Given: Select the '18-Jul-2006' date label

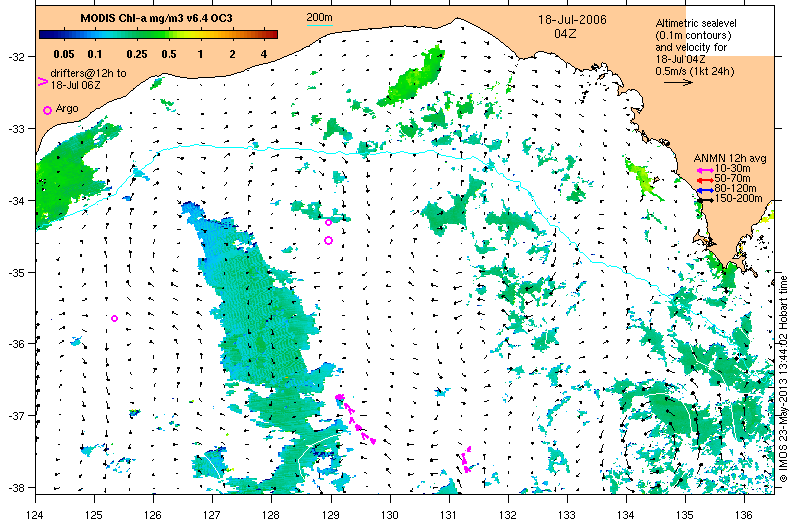Looking at the screenshot, I should [572, 20].
